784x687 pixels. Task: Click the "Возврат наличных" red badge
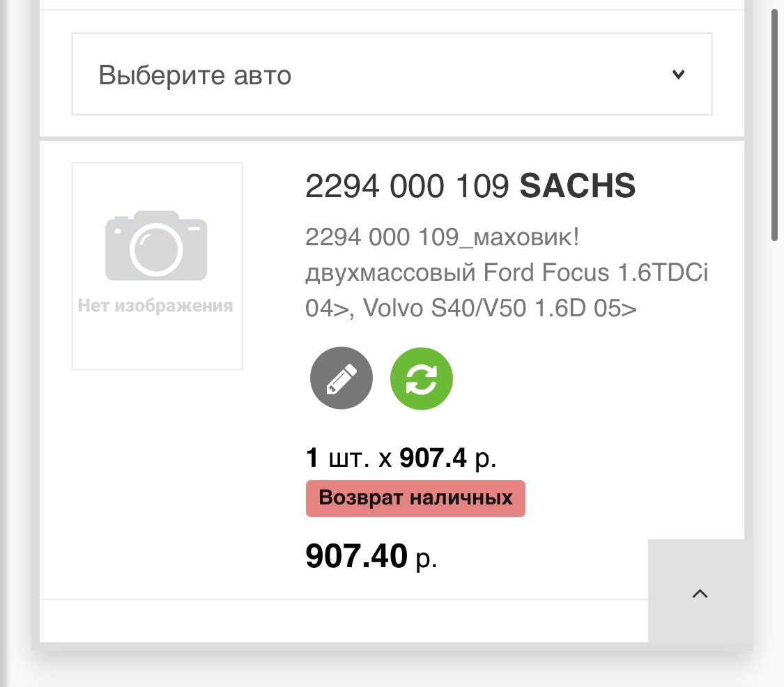[415, 498]
